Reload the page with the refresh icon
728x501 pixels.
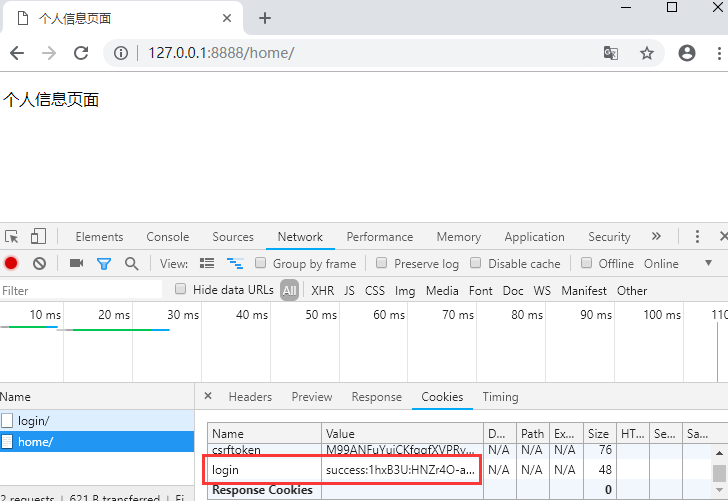(x=81, y=53)
